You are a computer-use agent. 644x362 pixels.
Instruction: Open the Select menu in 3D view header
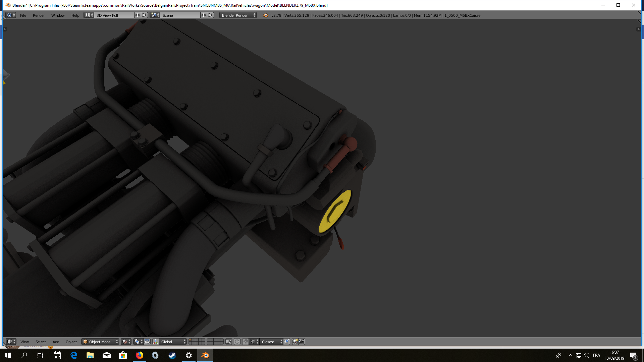pyautogui.click(x=41, y=342)
